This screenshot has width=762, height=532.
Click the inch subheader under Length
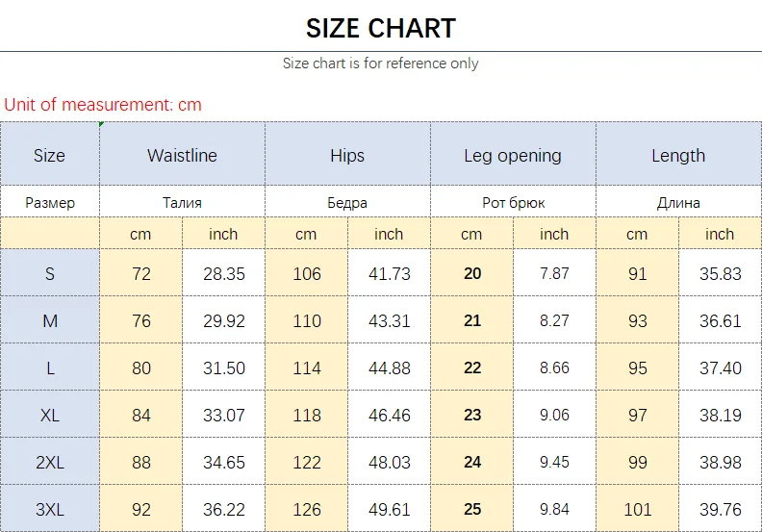pos(720,234)
